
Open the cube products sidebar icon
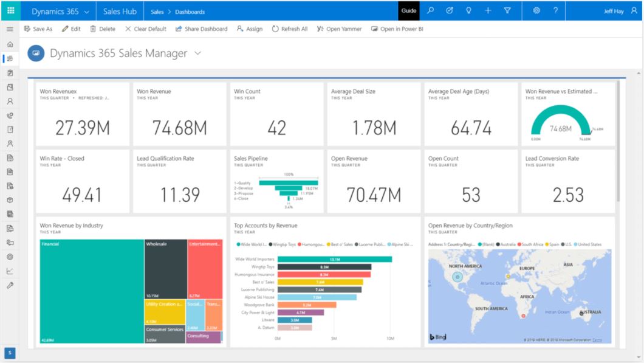pos(10,200)
